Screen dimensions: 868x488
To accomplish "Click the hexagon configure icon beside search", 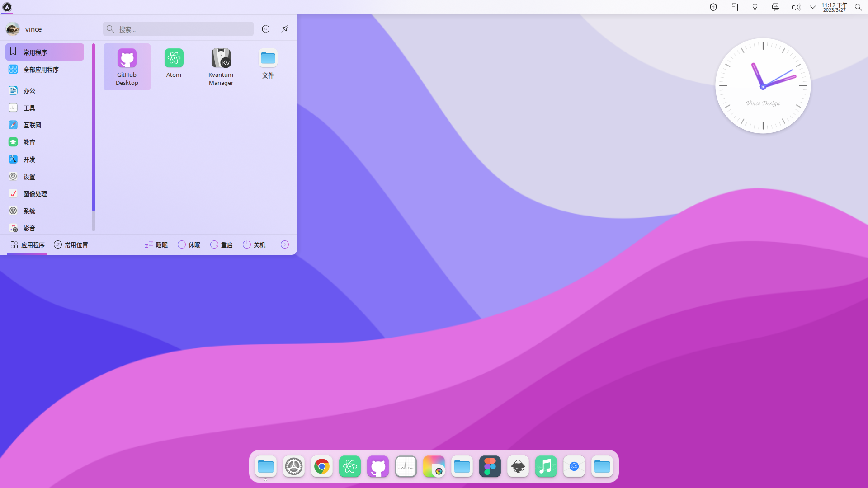I will (x=266, y=29).
